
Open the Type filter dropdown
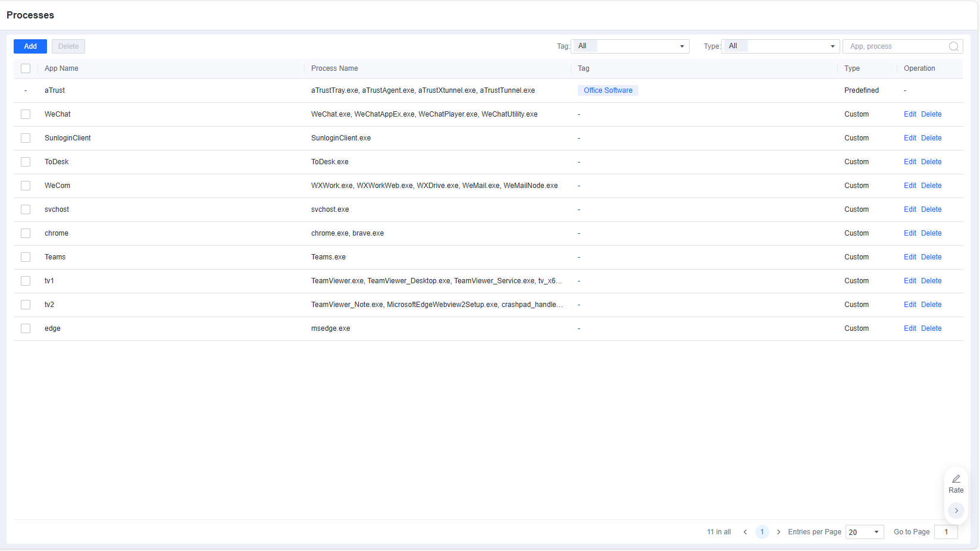[781, 46]
